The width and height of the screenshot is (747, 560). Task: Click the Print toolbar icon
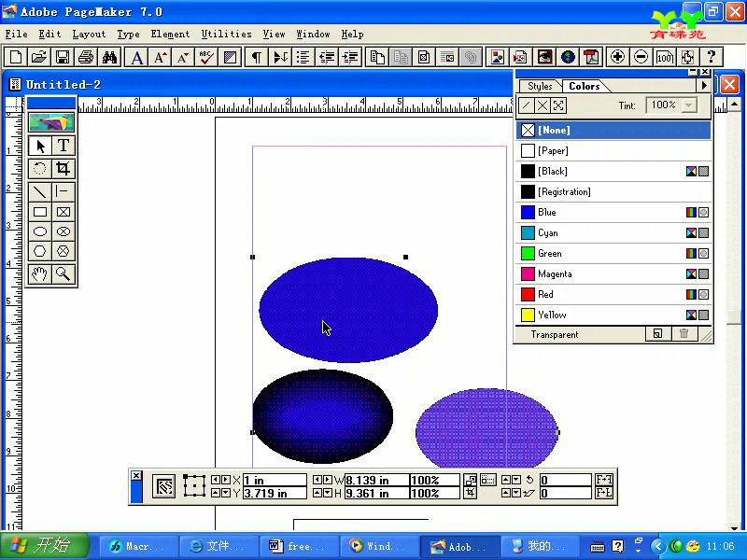(x=85, y=57)
